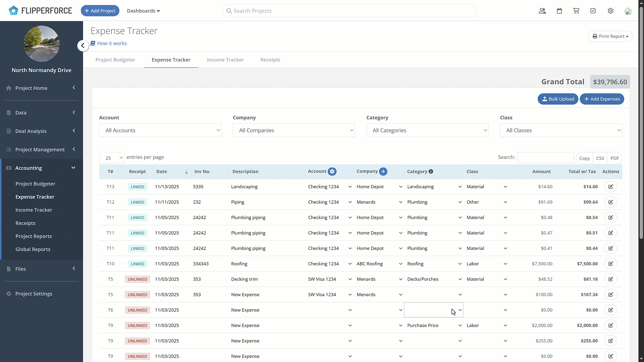Open the Dashboards menu

143,10
